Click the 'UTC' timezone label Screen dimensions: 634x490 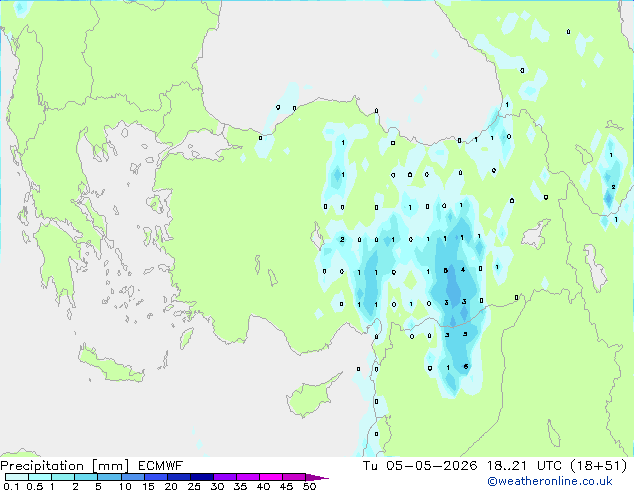549,466
